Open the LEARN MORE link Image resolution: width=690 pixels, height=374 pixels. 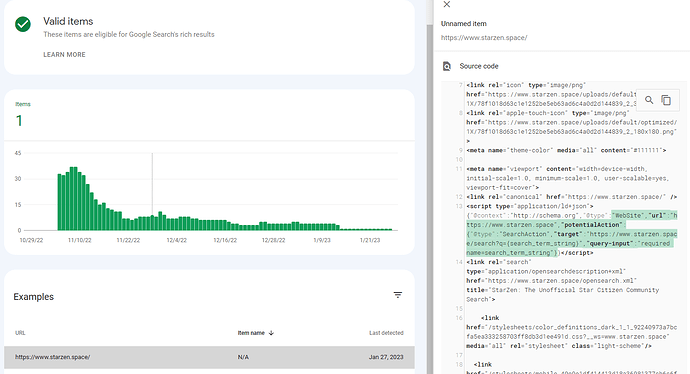point(64,55)
